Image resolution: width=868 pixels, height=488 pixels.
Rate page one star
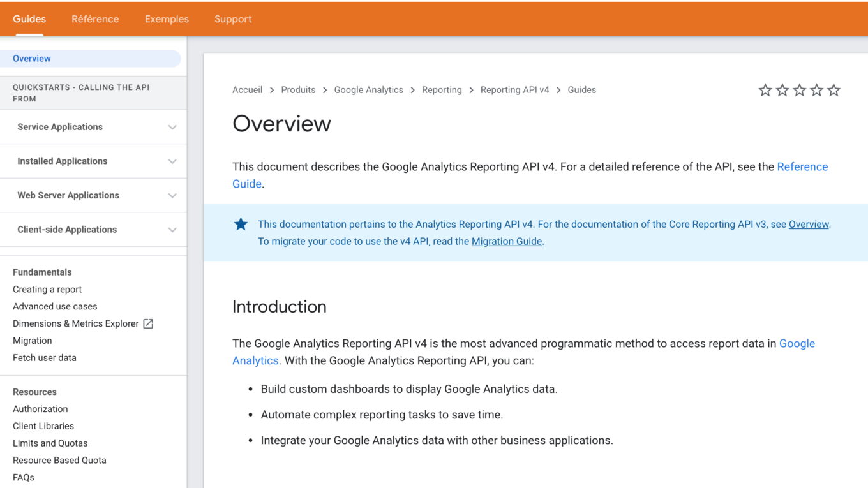765,90
